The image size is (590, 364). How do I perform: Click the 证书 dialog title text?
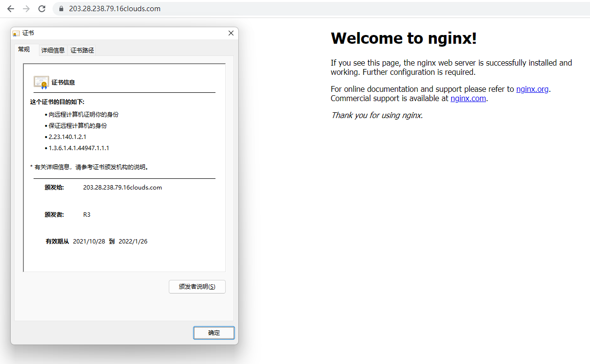click(28, 33)
